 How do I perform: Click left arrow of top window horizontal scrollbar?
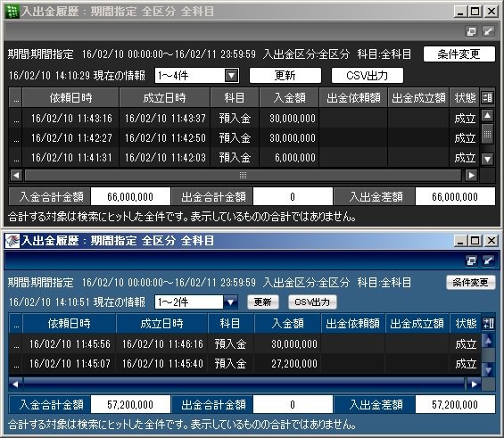(16, 175)
